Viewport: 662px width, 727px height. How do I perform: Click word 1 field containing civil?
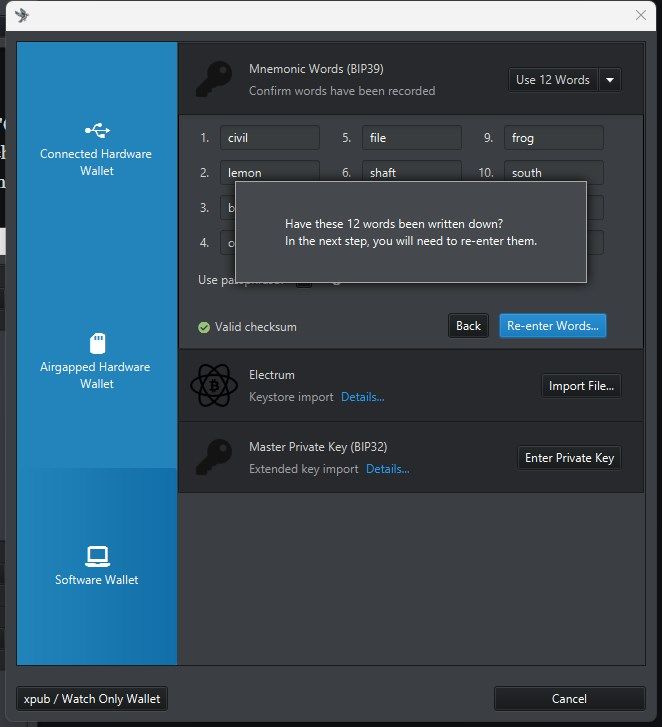point(270,138)
